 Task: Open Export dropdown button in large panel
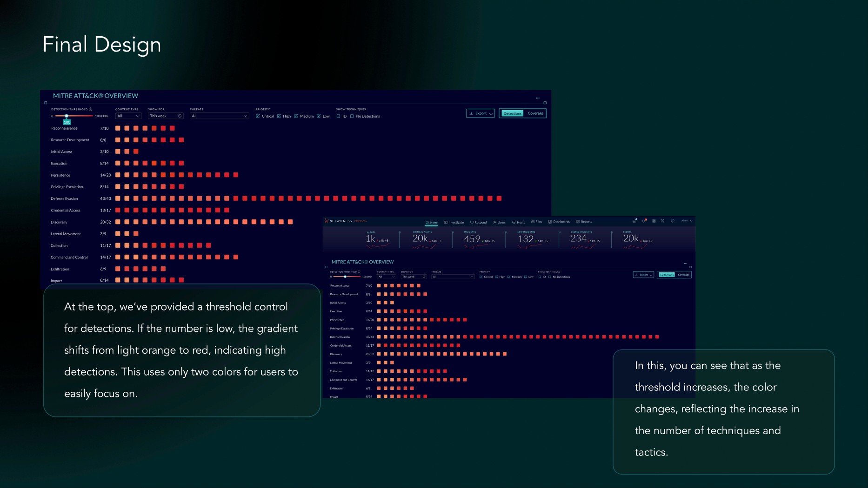(x=481, y=113)
